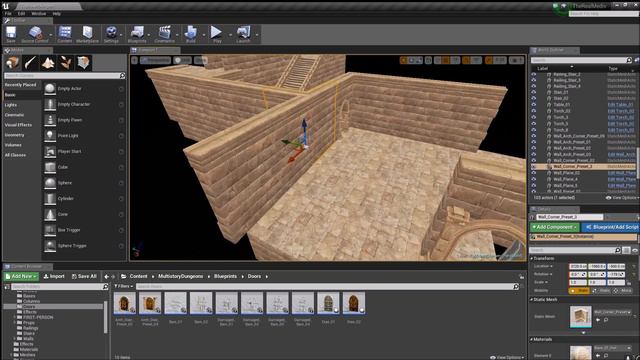Screen dimensions: 640x360
Task: Open the Settings toolbar icon
Action: pos(111,34)
